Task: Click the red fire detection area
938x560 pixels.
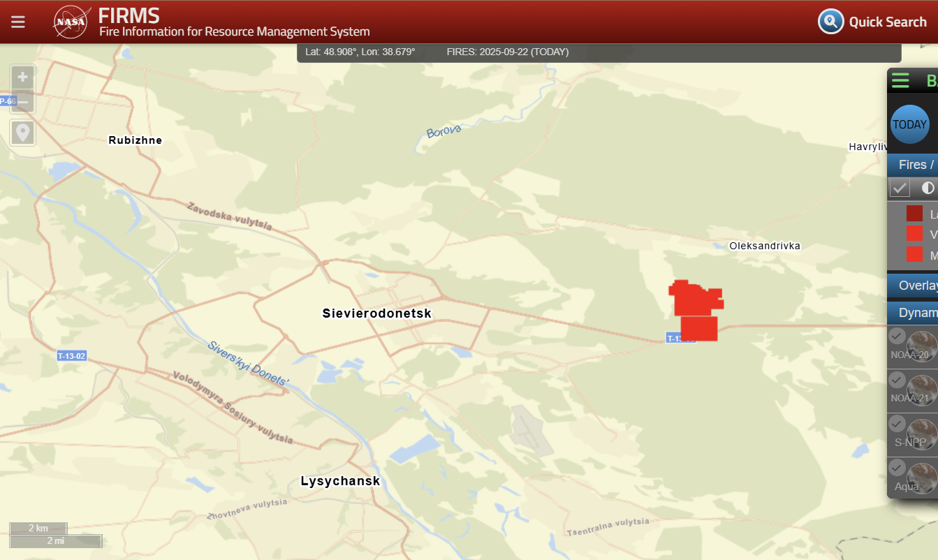Action: pos(696,310)
